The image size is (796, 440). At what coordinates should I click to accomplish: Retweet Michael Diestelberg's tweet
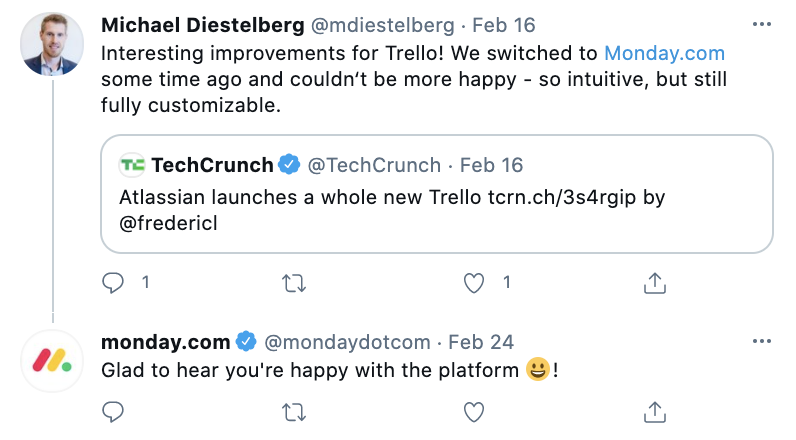(x=294, y=283)
